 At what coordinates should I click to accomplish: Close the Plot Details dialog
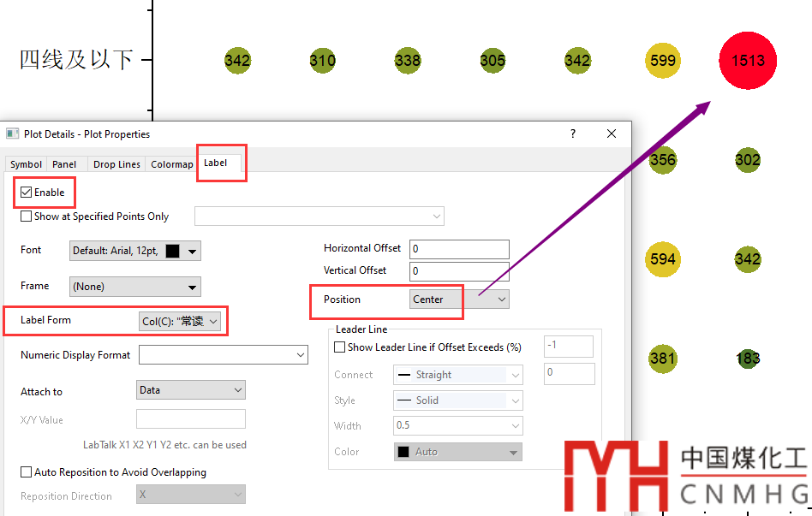point(612,133)
